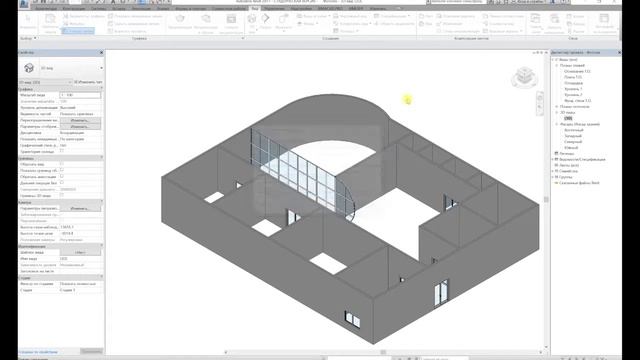Create new Sheet with ribbon tool
Image resolution: width=640 pixels, height=360 pixels.
pos(426,16)
